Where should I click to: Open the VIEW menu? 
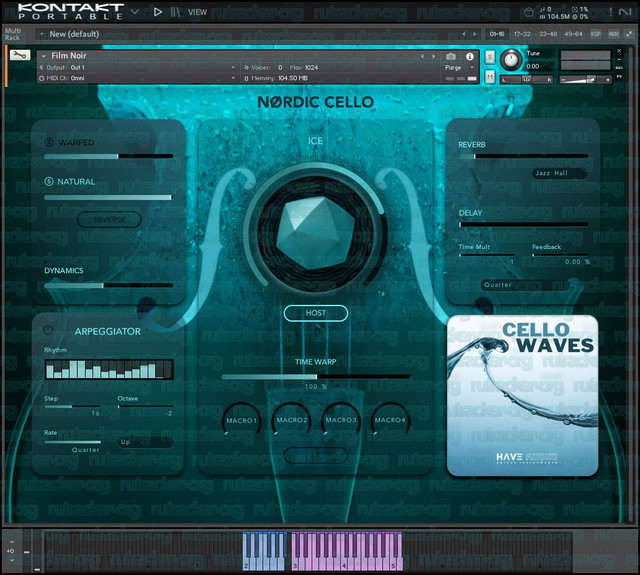click(x=197, y=12)
